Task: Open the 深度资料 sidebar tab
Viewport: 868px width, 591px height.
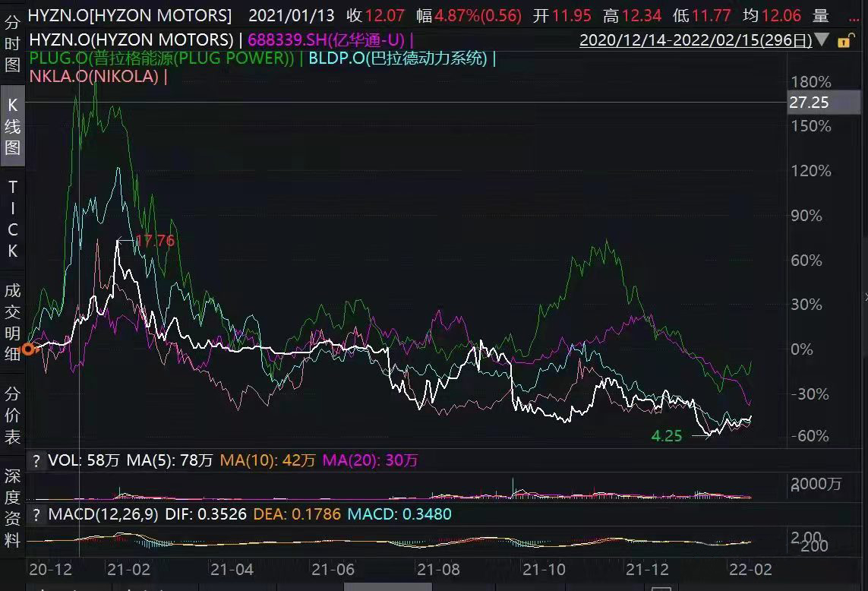Action: (x=13, y=508)
